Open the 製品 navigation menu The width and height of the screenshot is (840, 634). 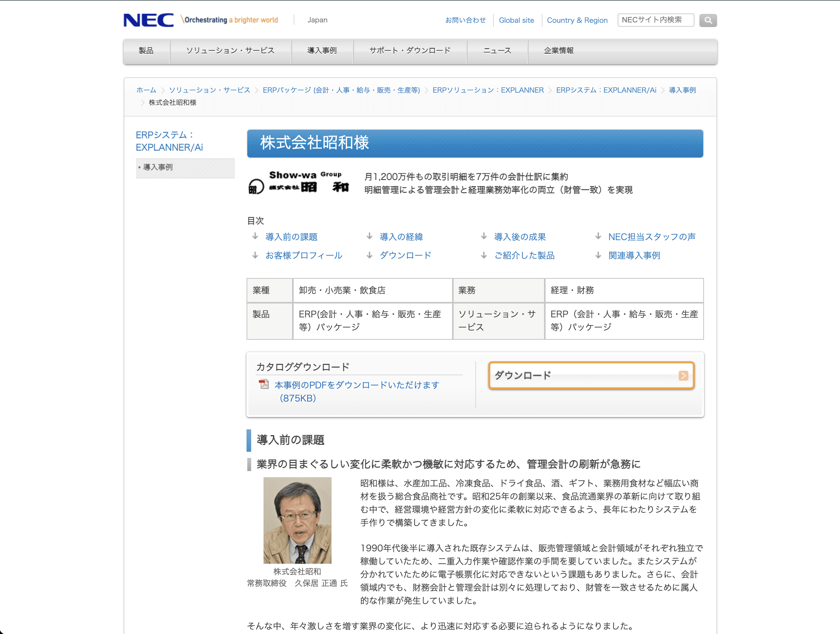(146, 51)
